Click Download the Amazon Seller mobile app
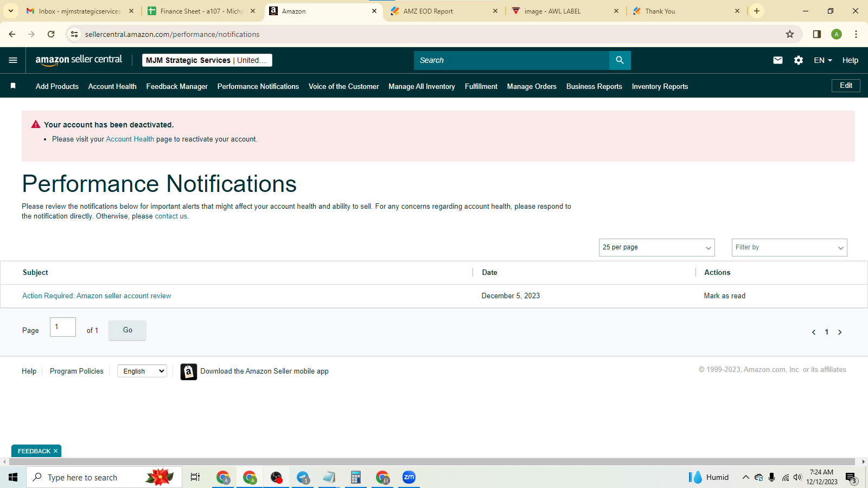 [264, 371]
